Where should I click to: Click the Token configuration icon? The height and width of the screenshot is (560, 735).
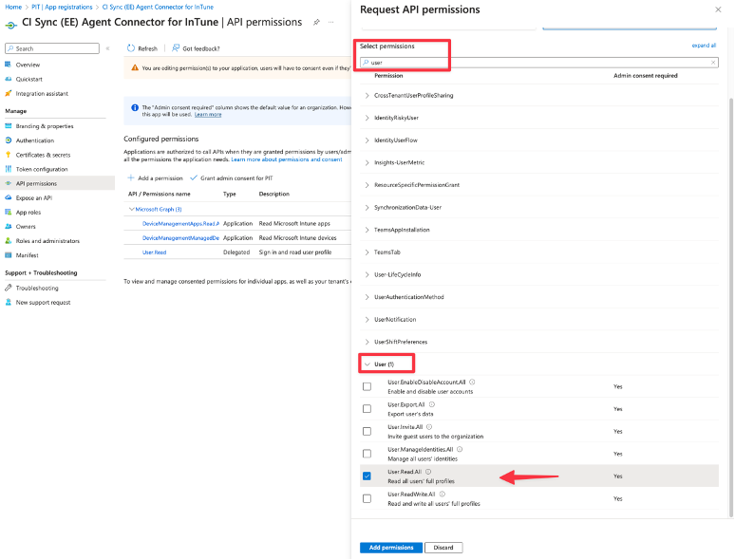tap(8, 169)
